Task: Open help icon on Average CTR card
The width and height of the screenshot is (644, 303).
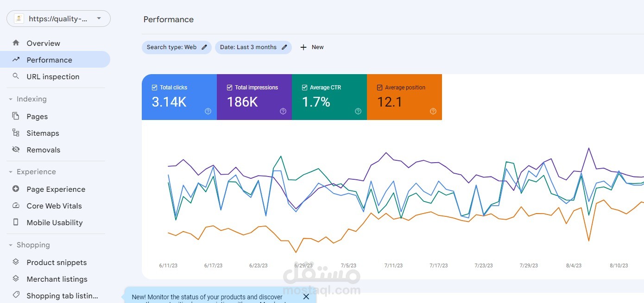Action: pos(358,111)
